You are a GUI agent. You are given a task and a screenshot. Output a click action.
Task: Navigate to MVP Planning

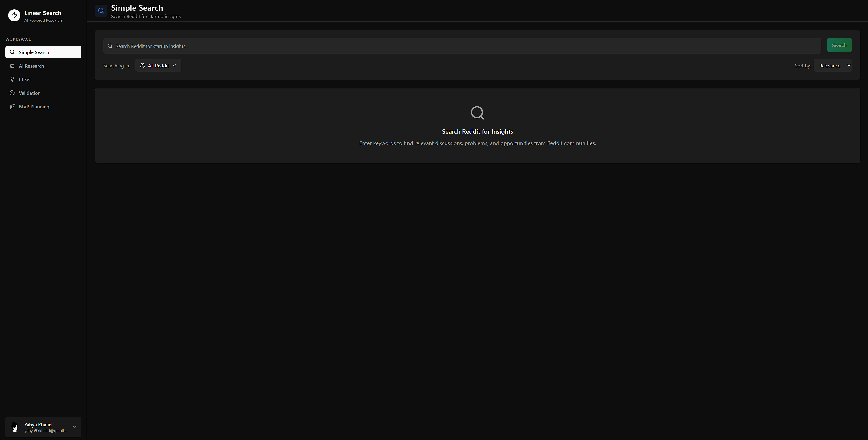pyautogui.click(x=34, y=107)
